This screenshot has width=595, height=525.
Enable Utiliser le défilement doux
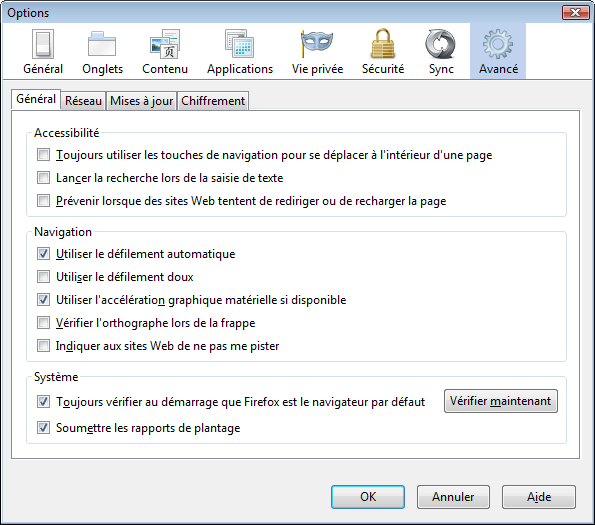(x=43, y=277)
